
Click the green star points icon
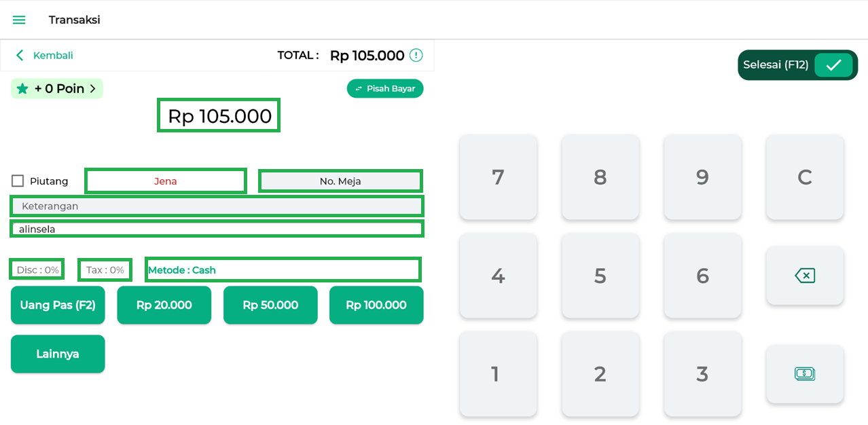pos(22,89)
